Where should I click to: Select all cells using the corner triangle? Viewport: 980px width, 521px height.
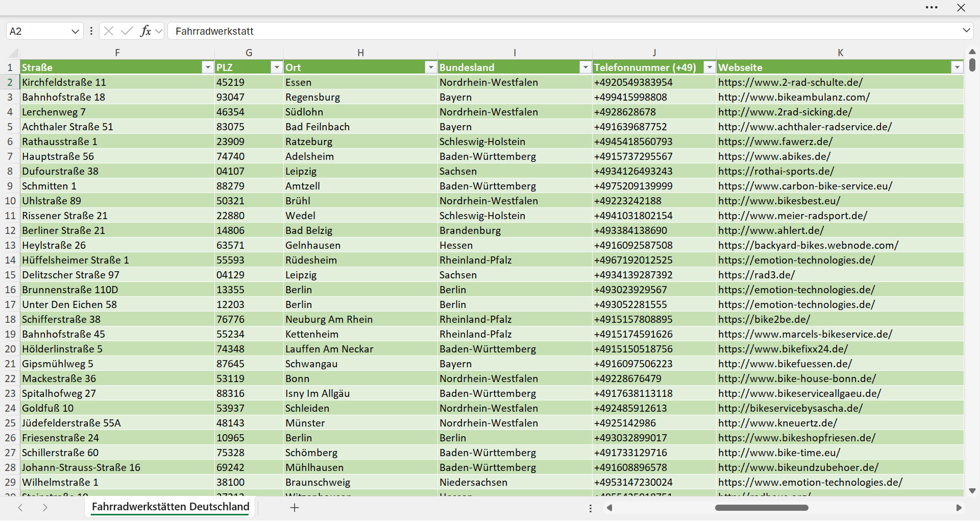13,53
